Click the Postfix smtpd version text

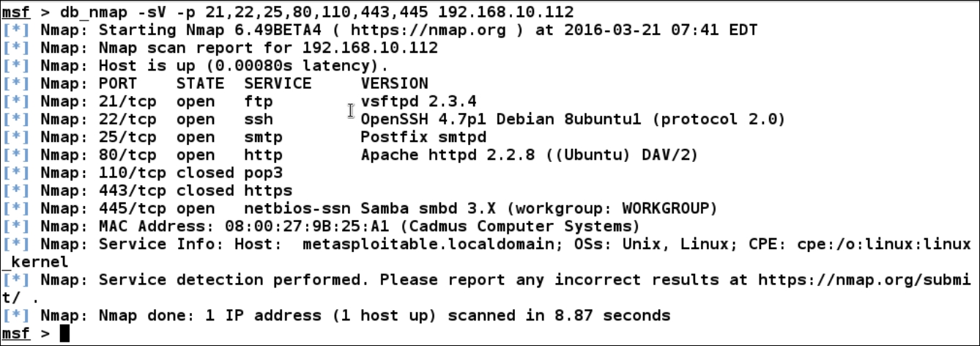(423, 137)
